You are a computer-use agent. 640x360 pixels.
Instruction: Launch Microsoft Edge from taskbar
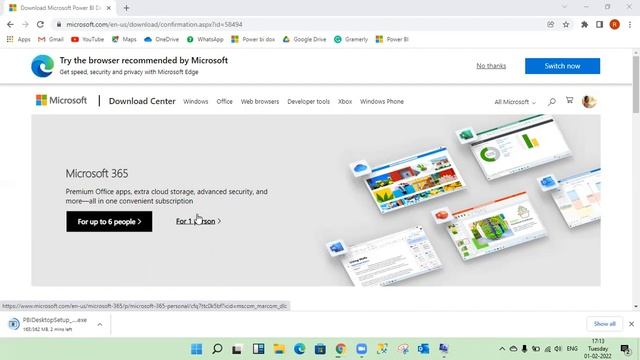pyautogui.click(x=300, y=349)
